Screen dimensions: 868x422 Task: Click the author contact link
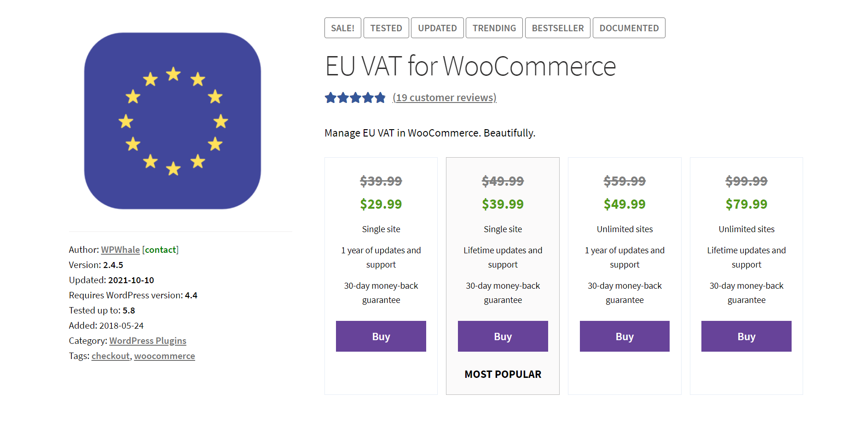pos(161,250)
